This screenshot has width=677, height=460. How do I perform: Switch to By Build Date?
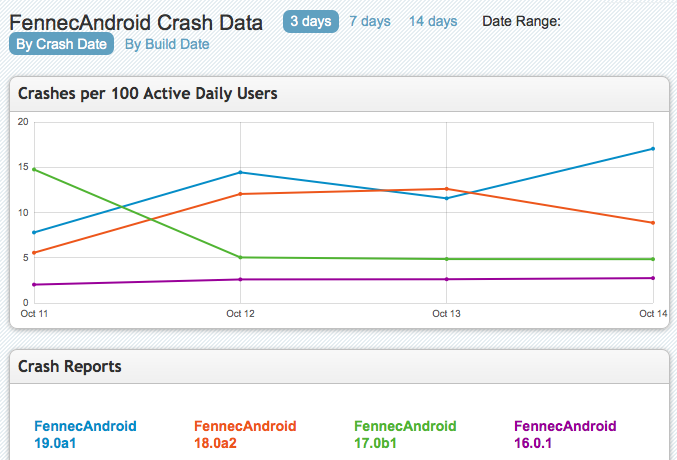coord(167,44)
